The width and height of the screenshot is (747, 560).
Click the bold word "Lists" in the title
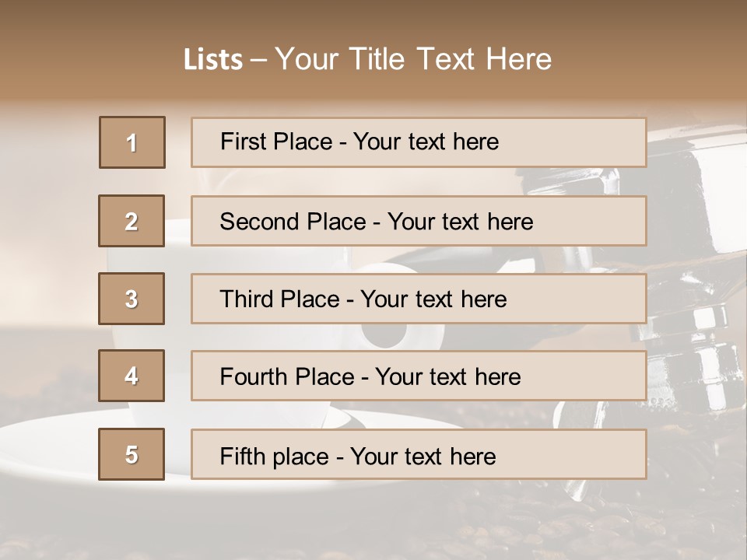212,60
